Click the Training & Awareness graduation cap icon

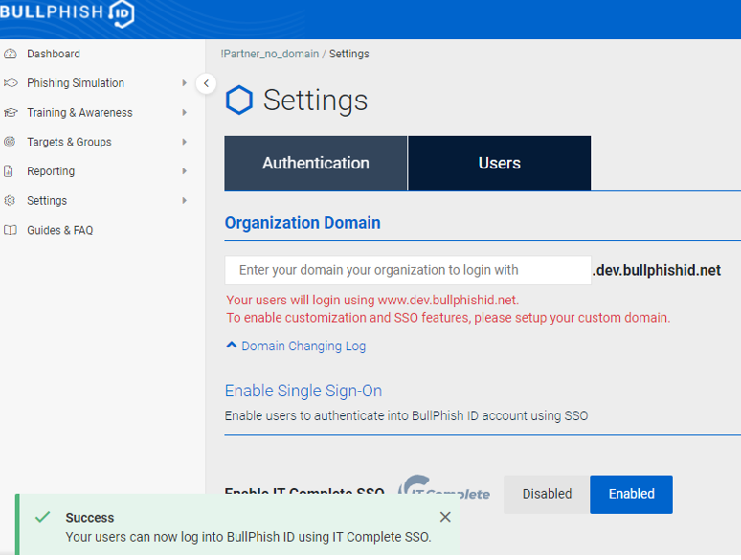tap(11, 112)
